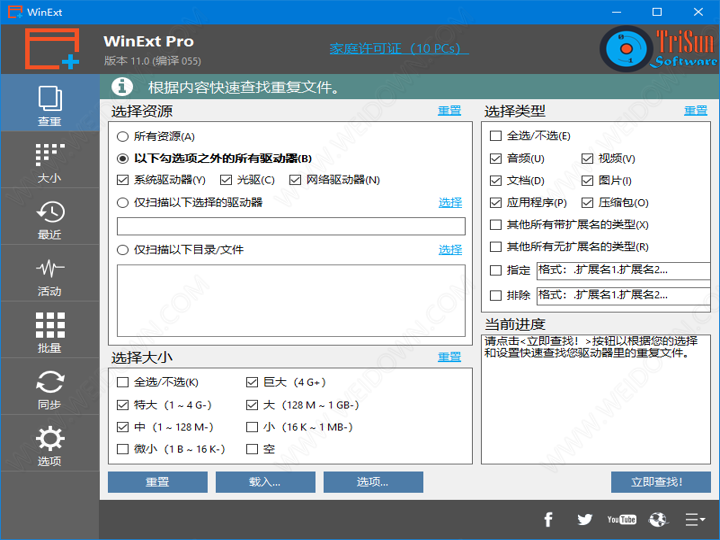Viewport: 720px width, 540px height.
Task: Select the 所有资源(A) radio option
Action: point(123,136)
